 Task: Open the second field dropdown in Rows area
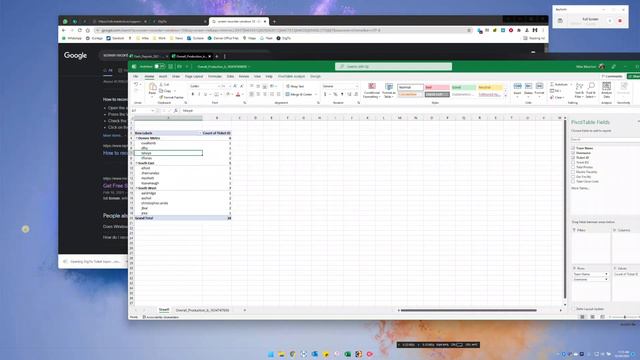606,279
